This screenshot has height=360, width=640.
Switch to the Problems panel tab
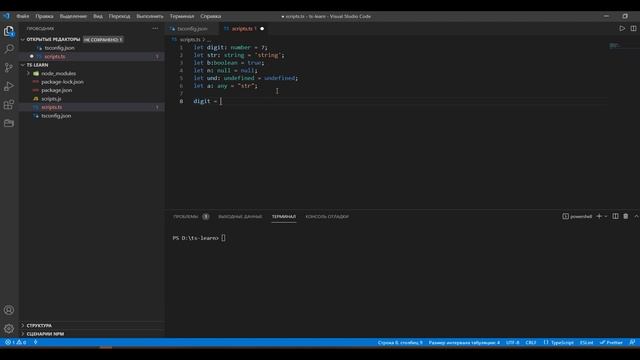tap(191, 216)
